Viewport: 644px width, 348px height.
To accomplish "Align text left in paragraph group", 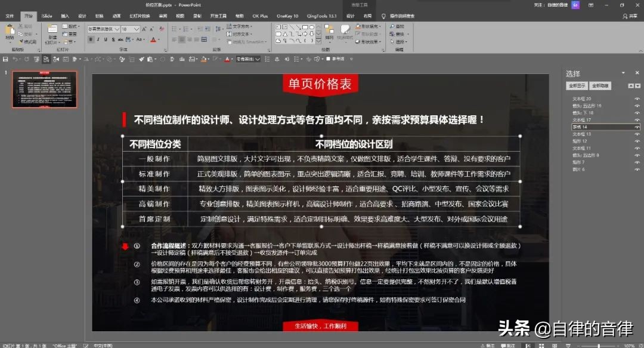I will (x=174, y=39).
